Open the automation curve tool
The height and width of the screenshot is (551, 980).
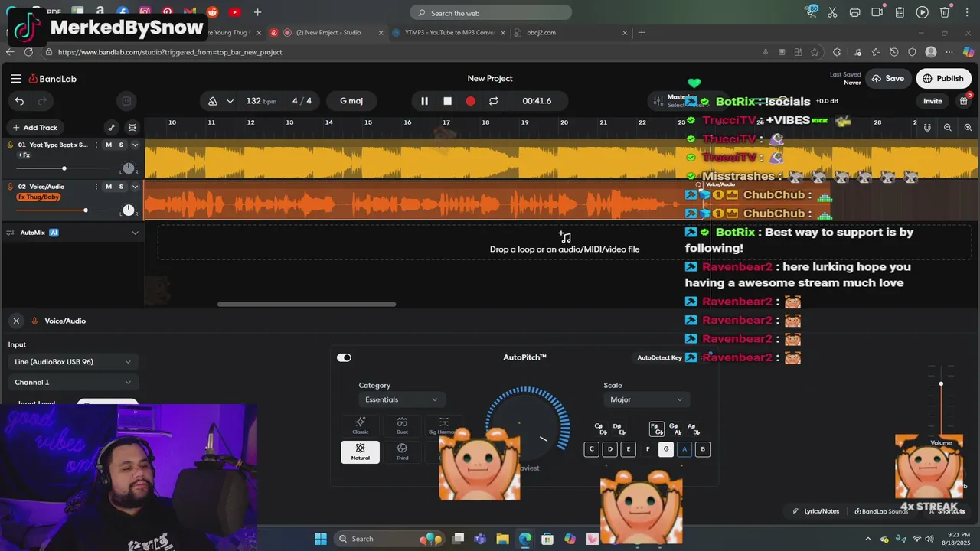click(112, 128)
